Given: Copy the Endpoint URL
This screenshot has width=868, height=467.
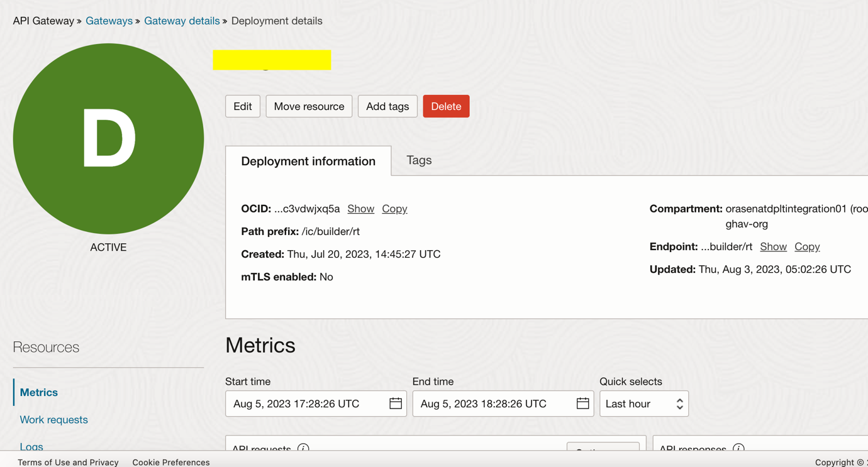Looking at the screenshot, I should (807, 246).
